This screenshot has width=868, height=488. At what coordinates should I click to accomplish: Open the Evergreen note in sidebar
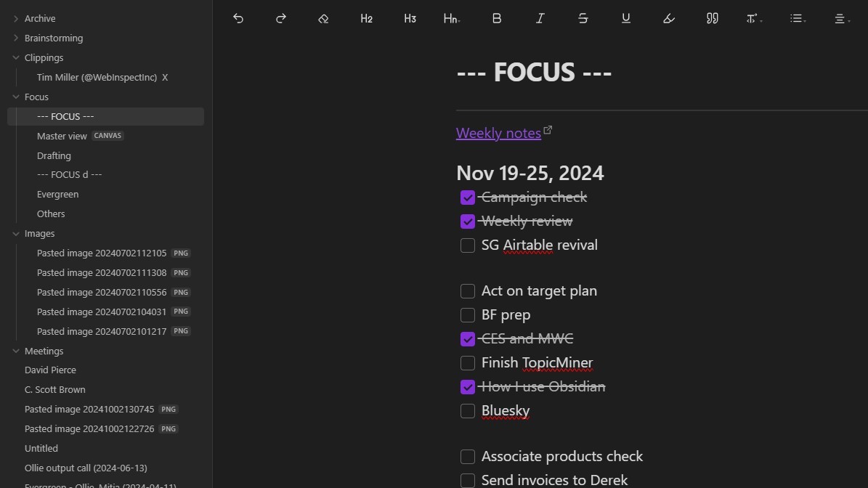click(57, 195)
